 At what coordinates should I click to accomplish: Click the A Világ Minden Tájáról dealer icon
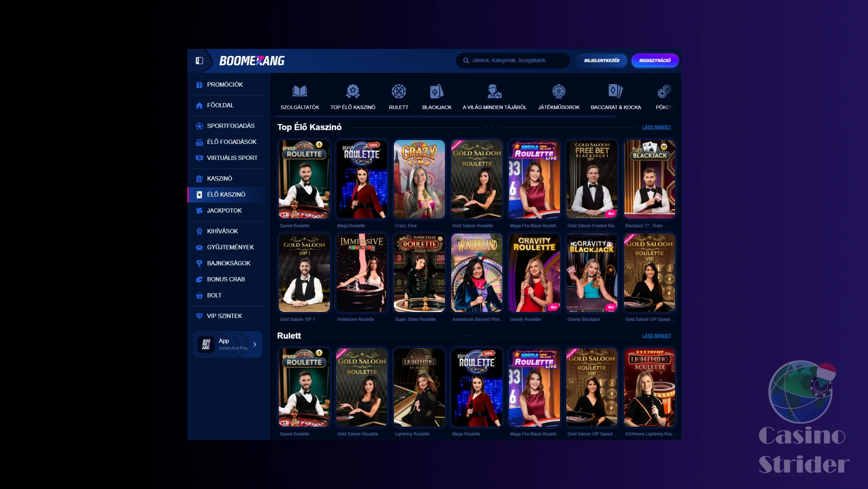coord(494,91)
